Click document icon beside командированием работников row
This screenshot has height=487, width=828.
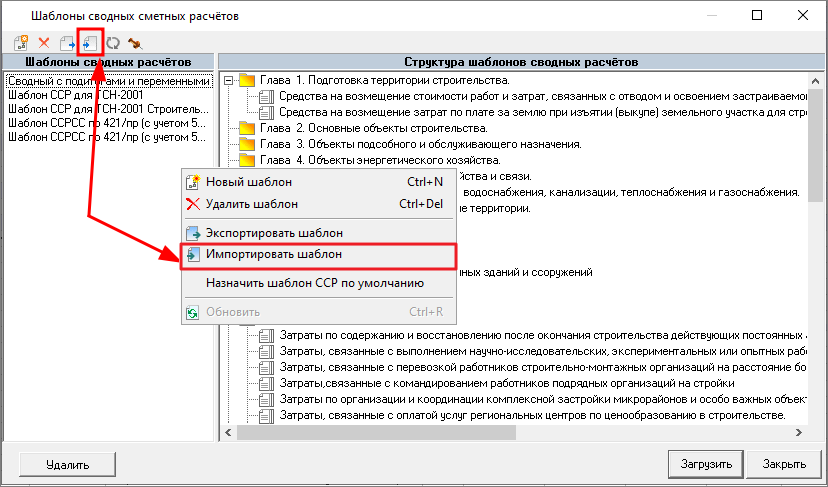[266, 383]
